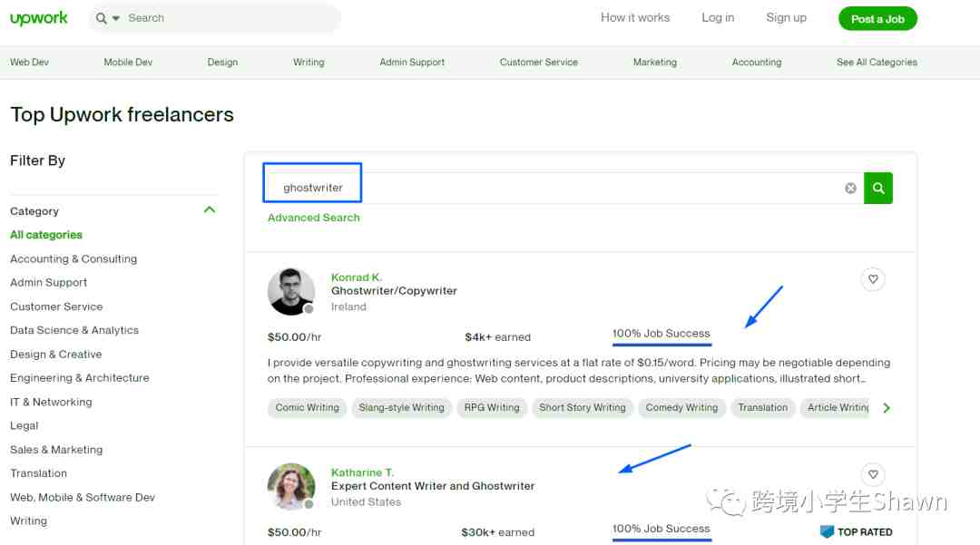Filter by Data Science & Analytics
This screenshot has height=545, width=980.
74,330
